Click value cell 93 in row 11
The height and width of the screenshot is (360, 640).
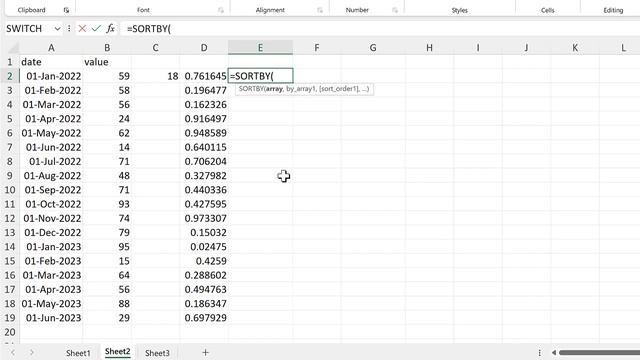(x=107, y=204)
